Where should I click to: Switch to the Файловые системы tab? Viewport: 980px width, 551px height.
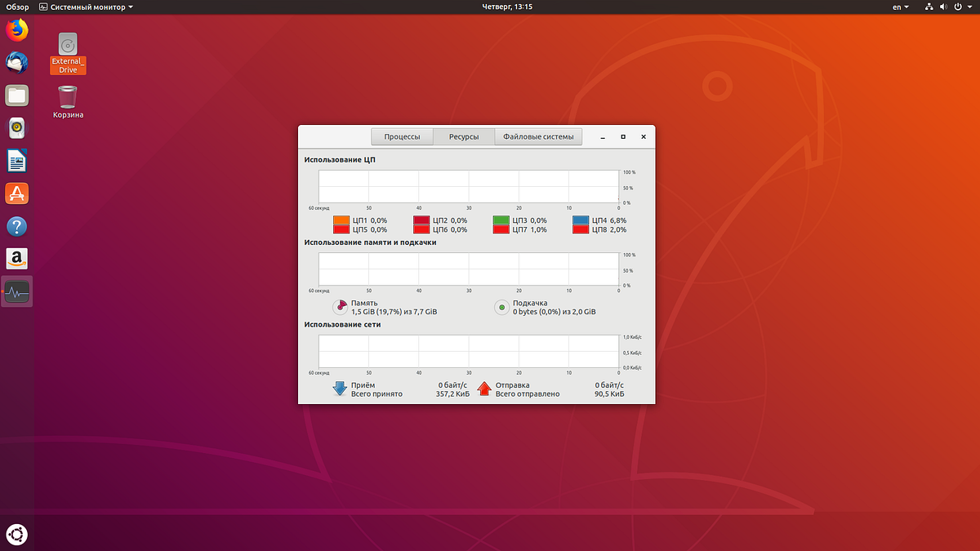[x=538, y=136]
